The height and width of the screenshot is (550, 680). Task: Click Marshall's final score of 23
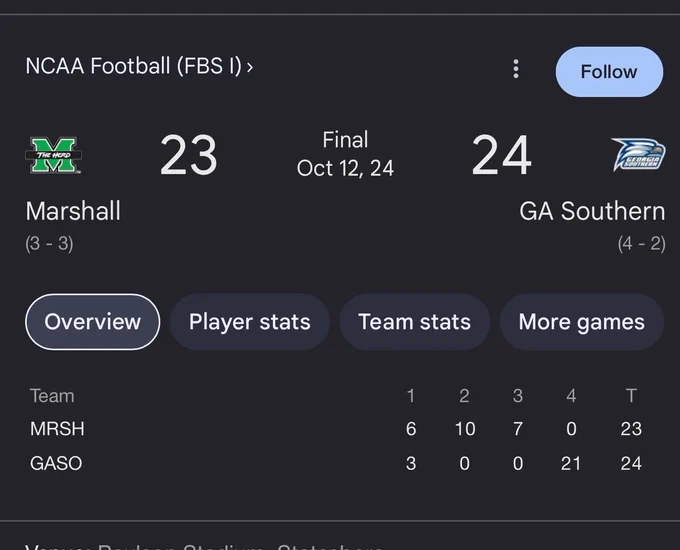pos(189,155)
